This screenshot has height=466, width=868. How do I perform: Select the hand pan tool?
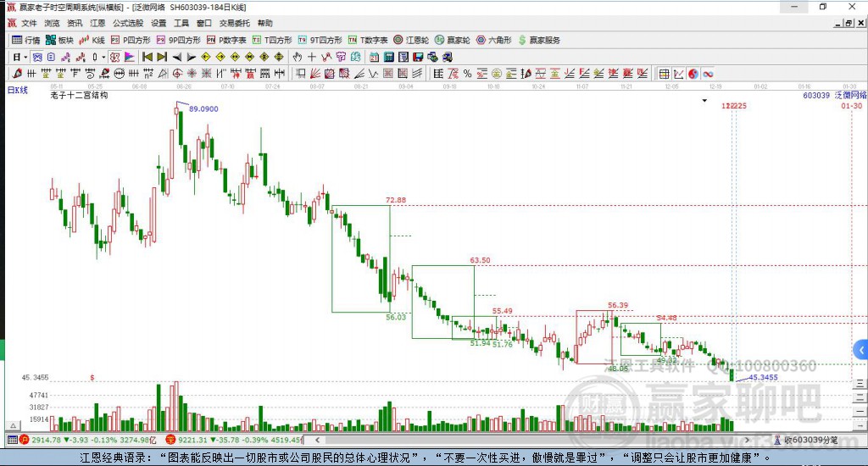(298, 57)
